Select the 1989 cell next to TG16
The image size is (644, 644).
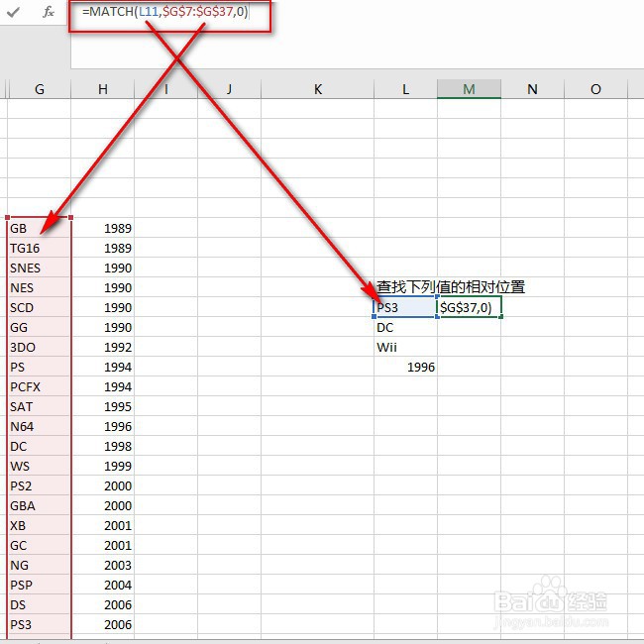click(x=103, y=248)
